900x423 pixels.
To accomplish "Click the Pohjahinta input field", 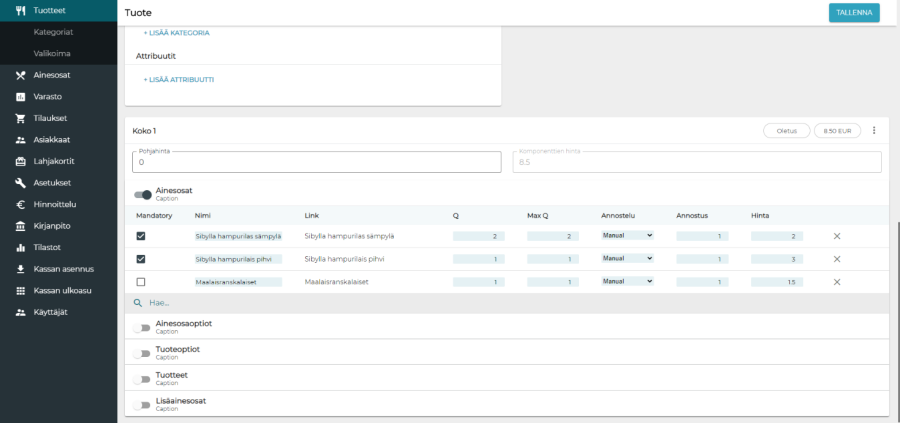I will (x=316, y=162).
